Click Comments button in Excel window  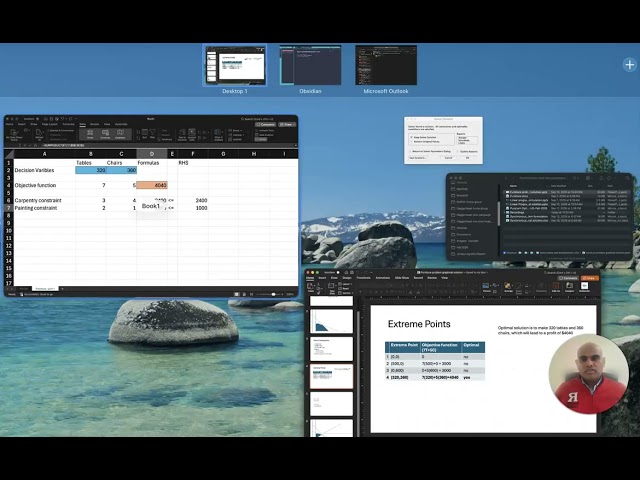[x=266, y=124]
